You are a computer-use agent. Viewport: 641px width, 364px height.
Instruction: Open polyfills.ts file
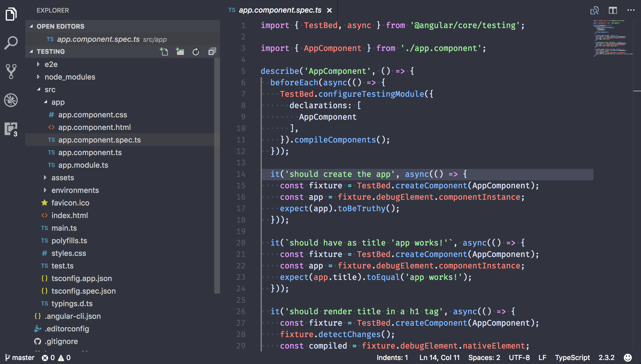tap(123, 241)
